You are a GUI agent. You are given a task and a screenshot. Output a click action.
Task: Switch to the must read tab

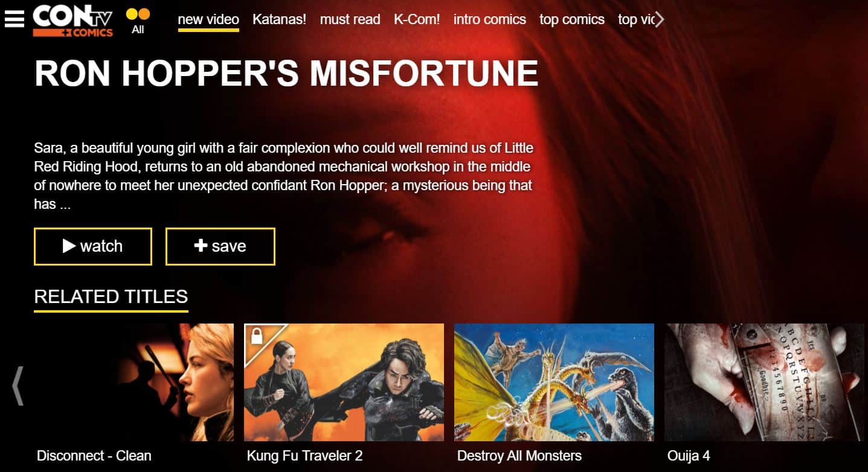[x=350, y=19]
